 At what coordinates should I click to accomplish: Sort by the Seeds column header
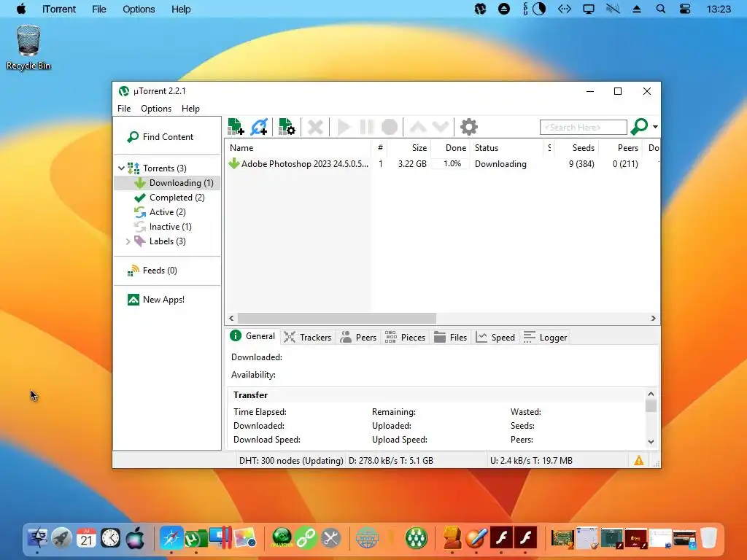pyautogui.click(x=576, y=148)
